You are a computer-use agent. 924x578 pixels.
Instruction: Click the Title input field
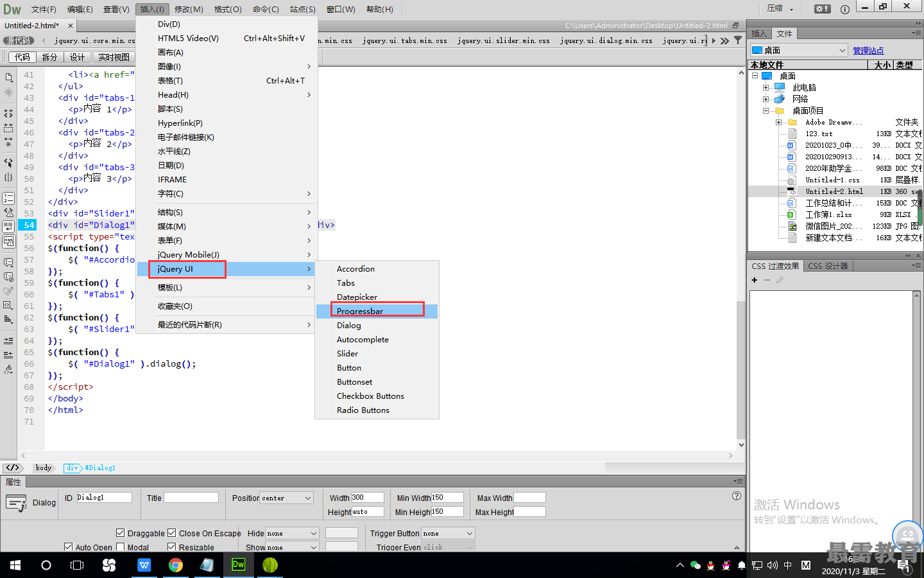pos(191,497)
